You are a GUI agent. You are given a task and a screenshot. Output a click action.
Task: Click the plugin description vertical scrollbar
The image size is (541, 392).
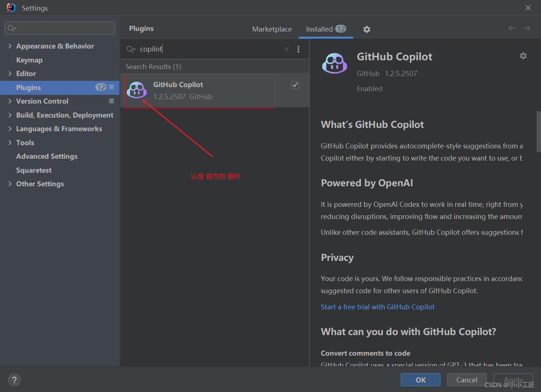pyautogui.click(x=538, y=132)
